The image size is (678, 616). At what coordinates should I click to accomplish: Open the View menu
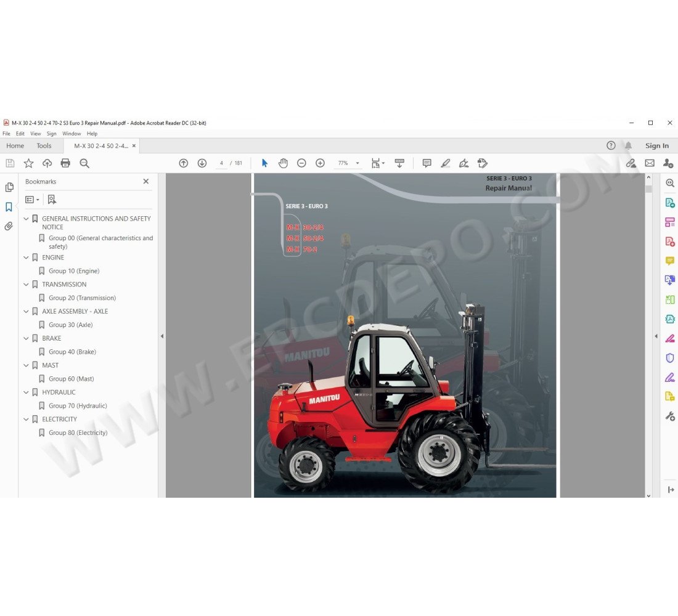pyautogui.click(x=36, y=134)
